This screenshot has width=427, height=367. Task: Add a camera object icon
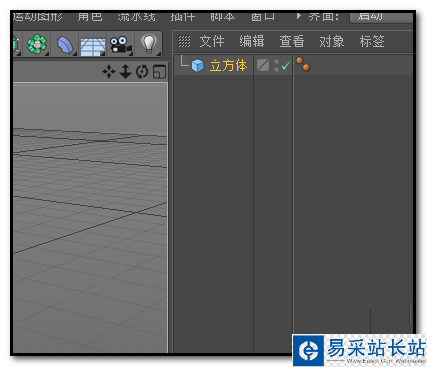pos(121,45)
